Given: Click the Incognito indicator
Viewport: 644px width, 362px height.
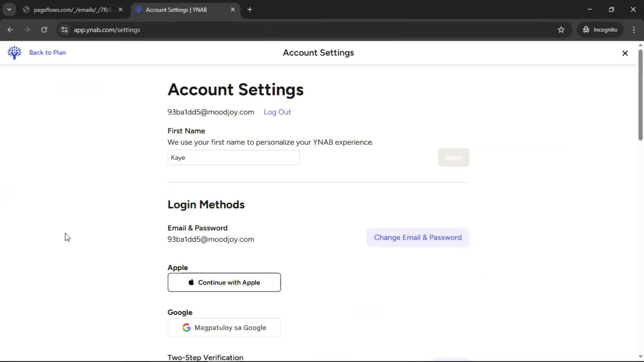Looking at the screenshot, I should tap(600, 30).
